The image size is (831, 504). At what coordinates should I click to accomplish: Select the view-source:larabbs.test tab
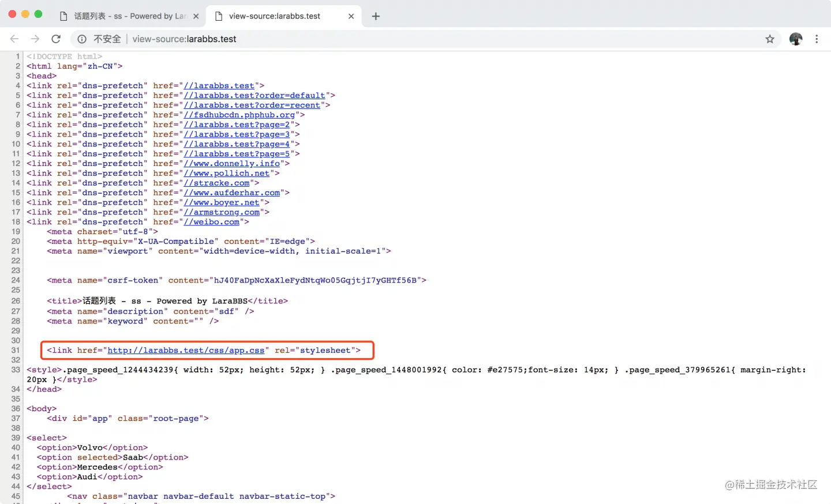284,16
